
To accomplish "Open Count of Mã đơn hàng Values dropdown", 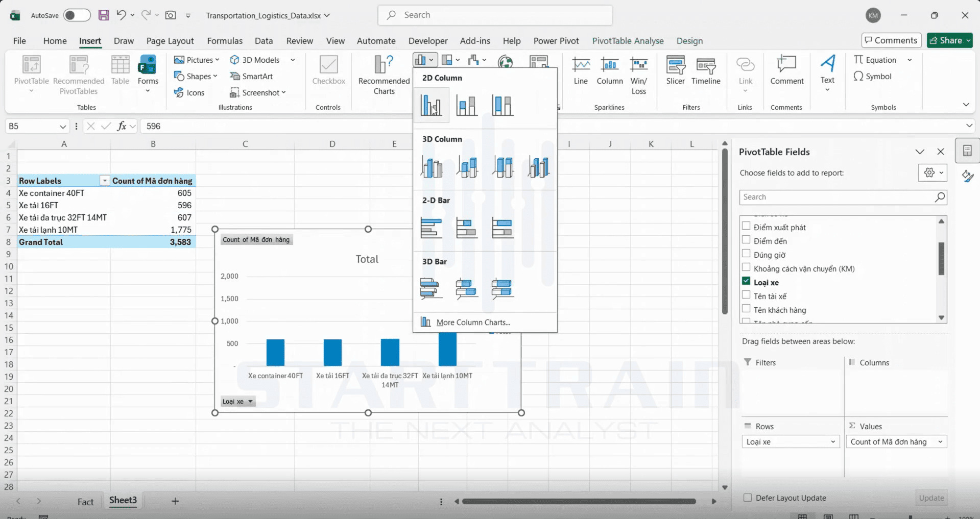I will [x=940, y=442].
